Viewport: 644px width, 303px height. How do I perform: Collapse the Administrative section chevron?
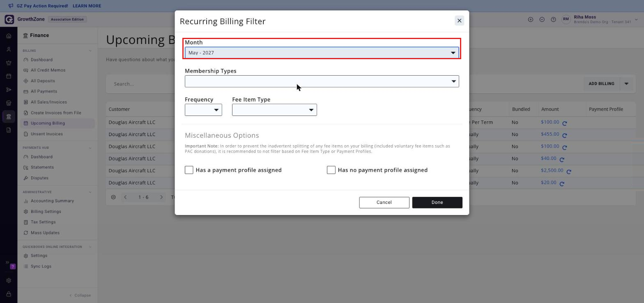click(x=90, y=192)
